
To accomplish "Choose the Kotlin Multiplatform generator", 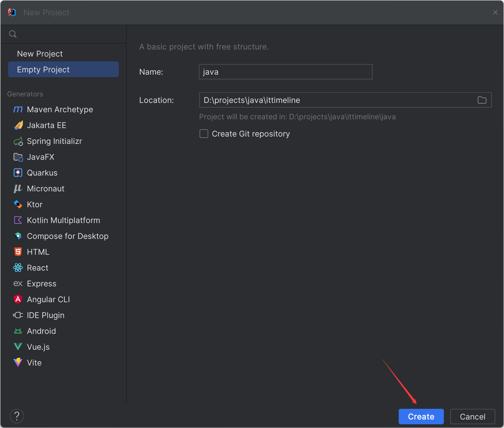I will (x=63, y=220).
